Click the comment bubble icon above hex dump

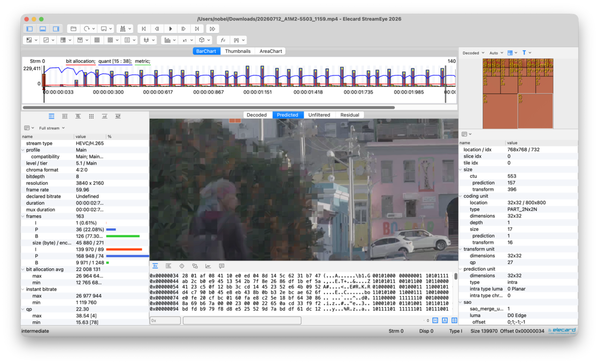coord(221,266)
